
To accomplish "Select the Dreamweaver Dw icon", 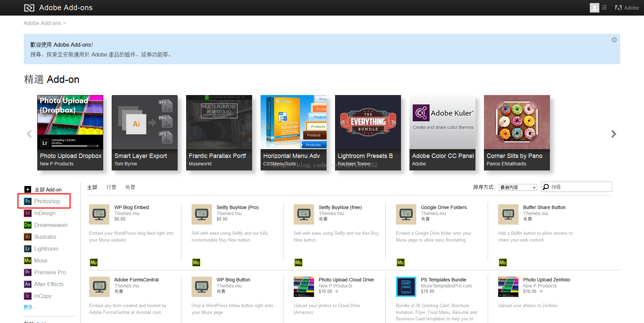I will pos(28,225).
